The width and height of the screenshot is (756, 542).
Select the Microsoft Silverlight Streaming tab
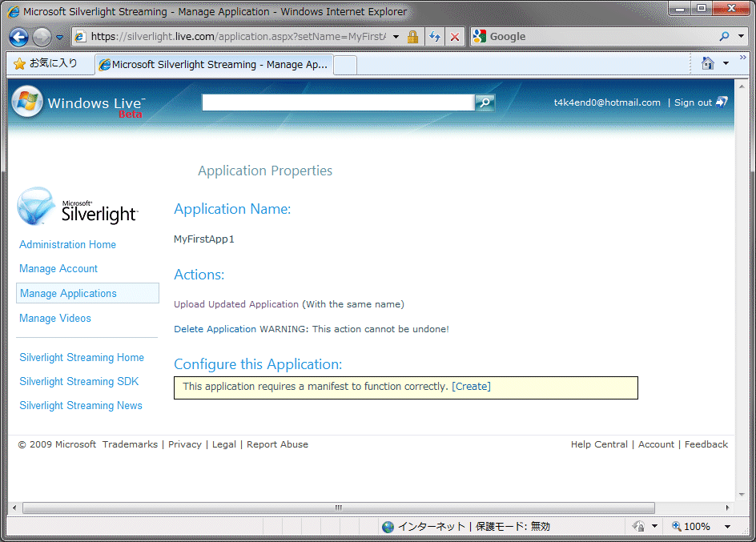click(x=212, y=65)
